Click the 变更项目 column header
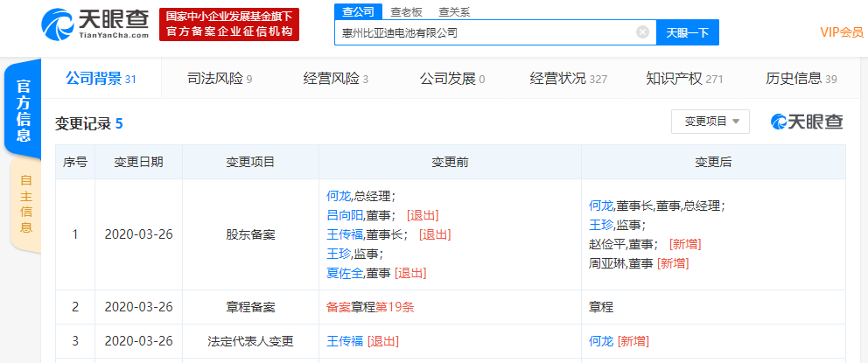This screenshot has width=868, height=363. [x=250, y=162]
